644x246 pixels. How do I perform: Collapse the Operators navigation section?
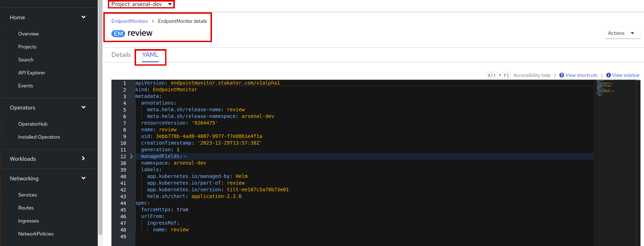click(83, 107)
